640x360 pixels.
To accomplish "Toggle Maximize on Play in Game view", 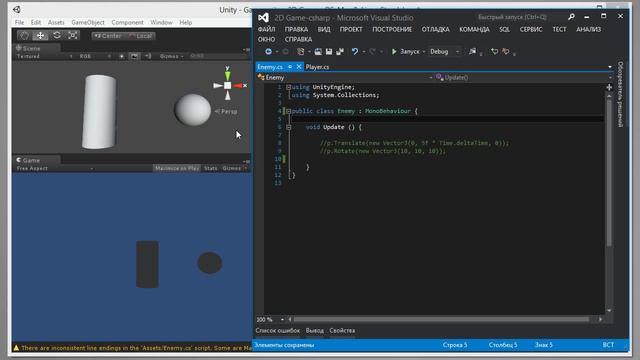I will point(177,168).
